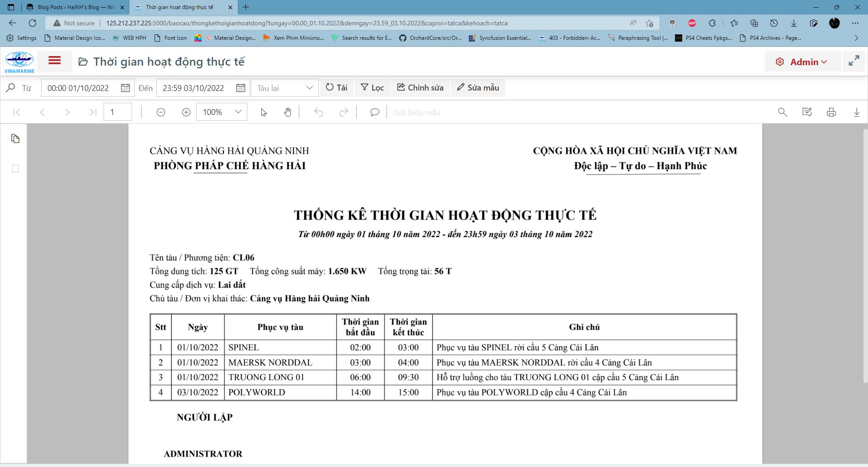The image size is (868, 467).
Task: Click the page number input field
Action: (x=118, y=112)
